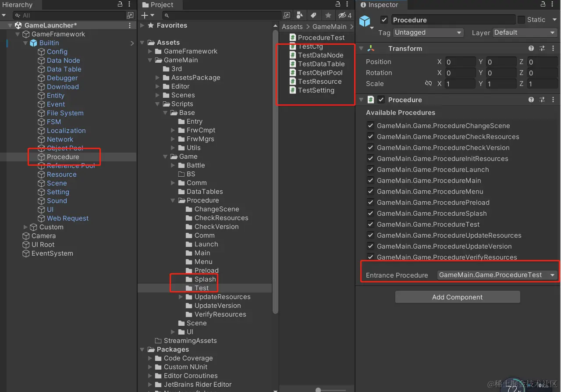Screen dimensions: 561x392
Task: Open the Project panel's three-dot menu
Action: (x=348, y=4)
